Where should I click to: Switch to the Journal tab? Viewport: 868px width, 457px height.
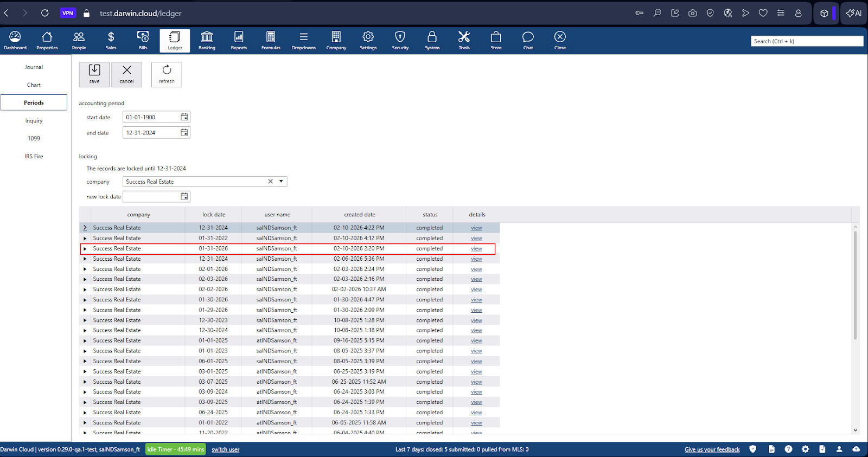coord(34,67)
